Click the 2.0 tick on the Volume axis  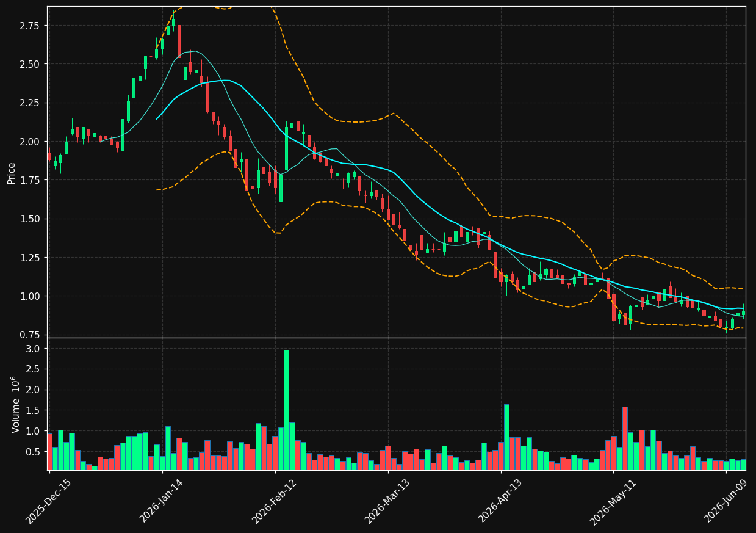click(x=34, y=390)
